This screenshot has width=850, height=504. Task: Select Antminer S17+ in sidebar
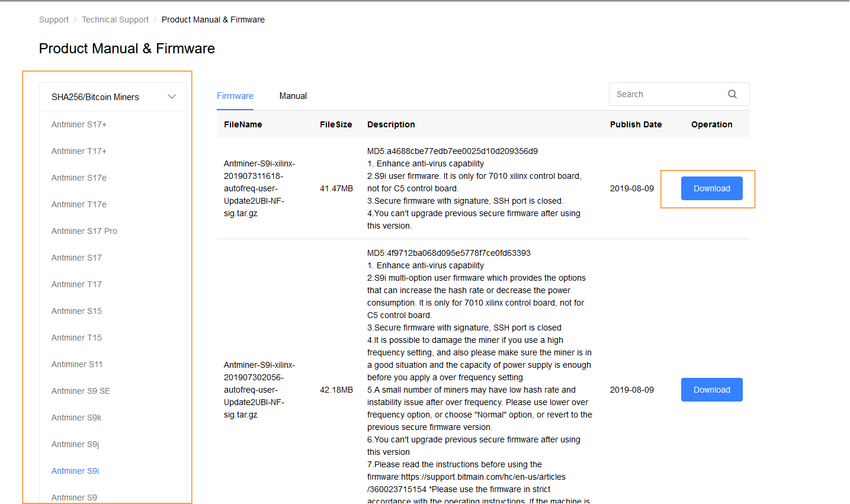pos(79,124)
